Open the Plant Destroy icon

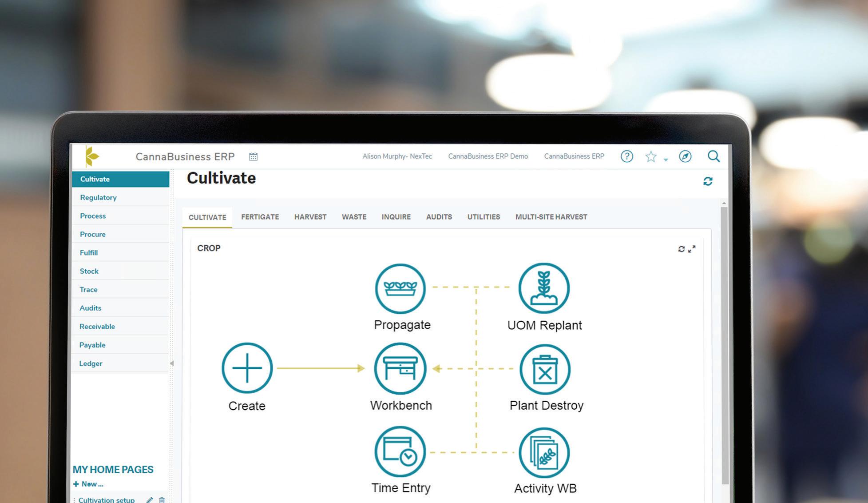pyautogui.click(x=545, y=369)
